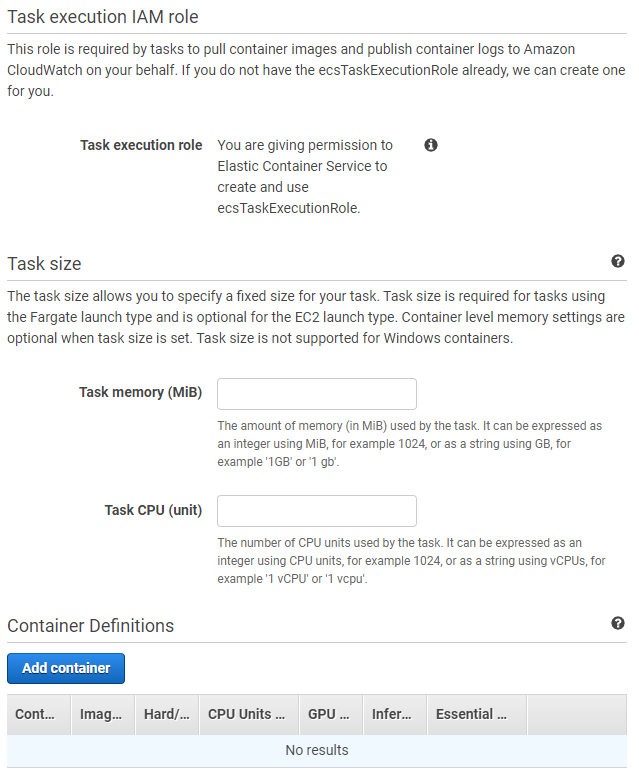Screen dimensions: 639x776
Task: Click the memory help text mentioning '1GB'
Action: click(x=409, y=443)
